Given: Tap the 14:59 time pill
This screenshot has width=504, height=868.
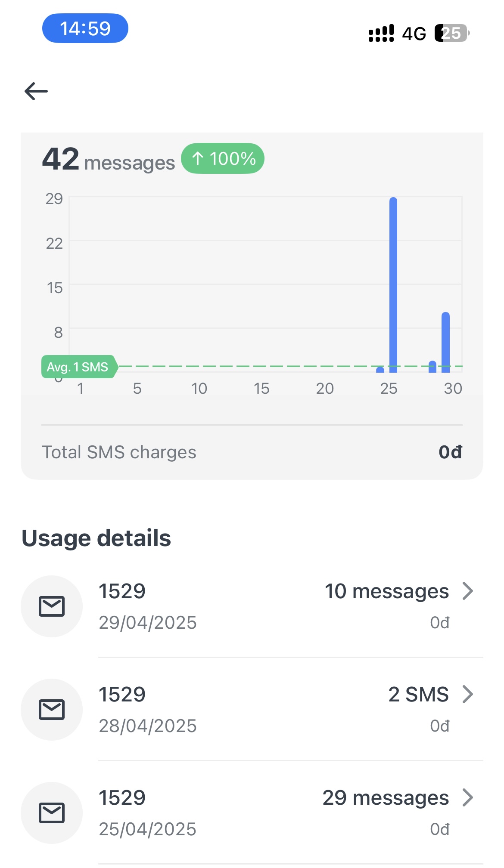Looking at the screenshot, I should (x=85, y=28).
